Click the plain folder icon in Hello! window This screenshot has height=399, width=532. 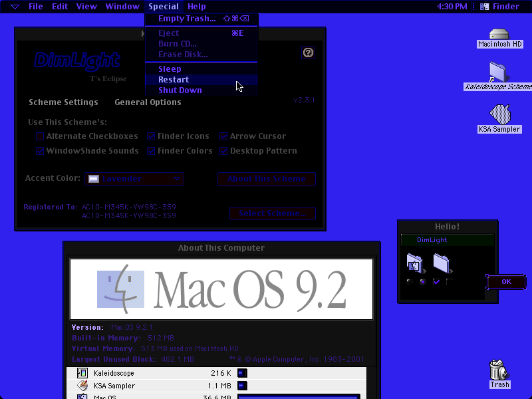(442, 263)
